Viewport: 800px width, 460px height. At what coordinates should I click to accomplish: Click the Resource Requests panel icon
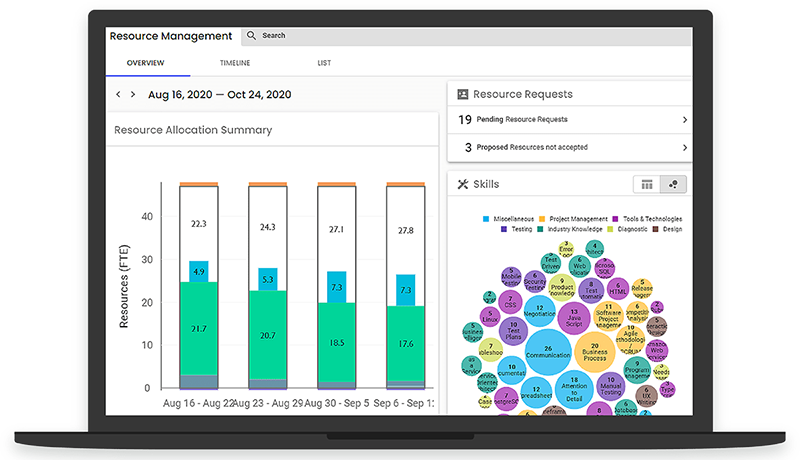click(463, 94)
